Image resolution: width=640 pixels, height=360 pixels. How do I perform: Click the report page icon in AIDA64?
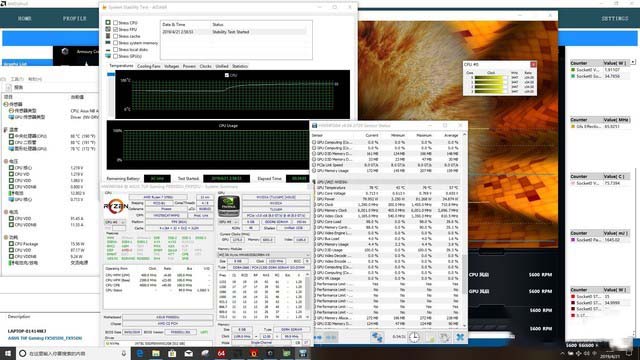[x=9, y=87]
